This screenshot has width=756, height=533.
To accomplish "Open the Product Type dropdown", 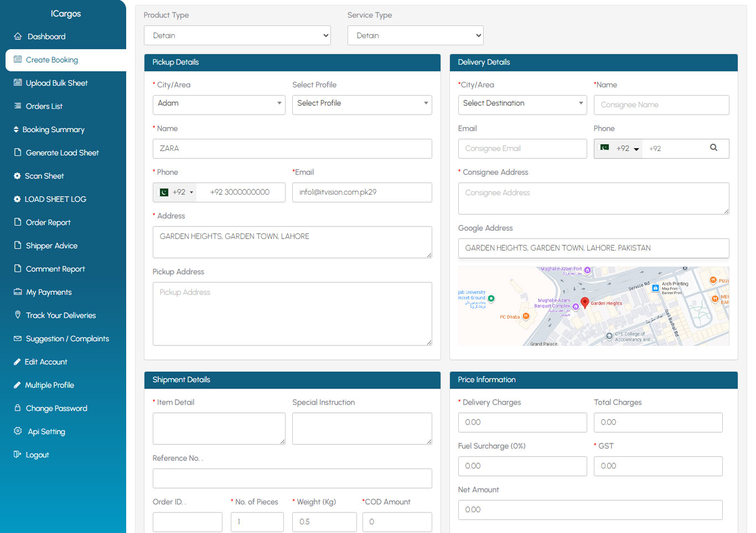I will tap(237, 35).
